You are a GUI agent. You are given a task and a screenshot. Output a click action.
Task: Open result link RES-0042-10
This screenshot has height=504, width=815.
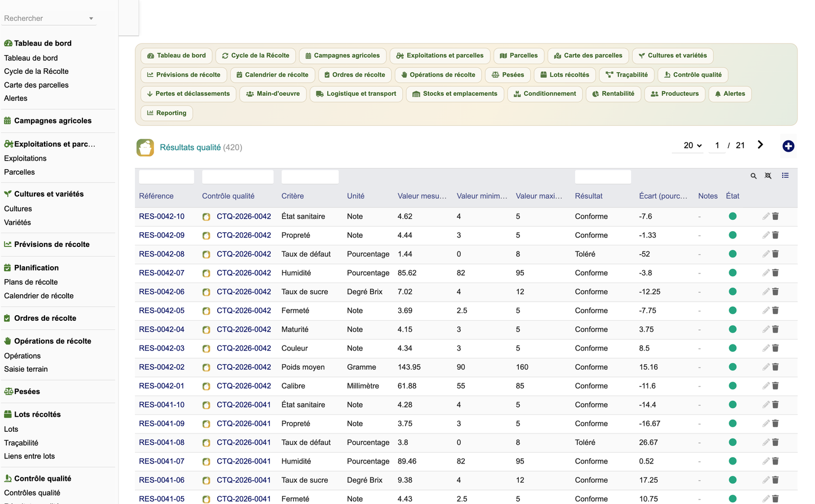pos(162,216)
